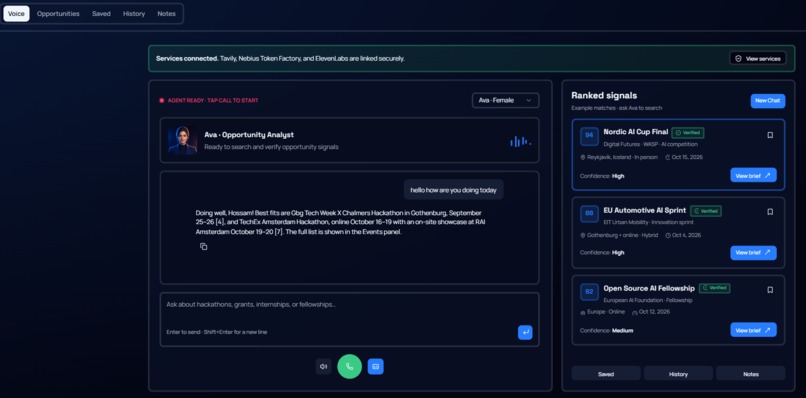
Task: Click 'Reykjavik, Iceland · In person' location text
Action: tap(622, 157)
